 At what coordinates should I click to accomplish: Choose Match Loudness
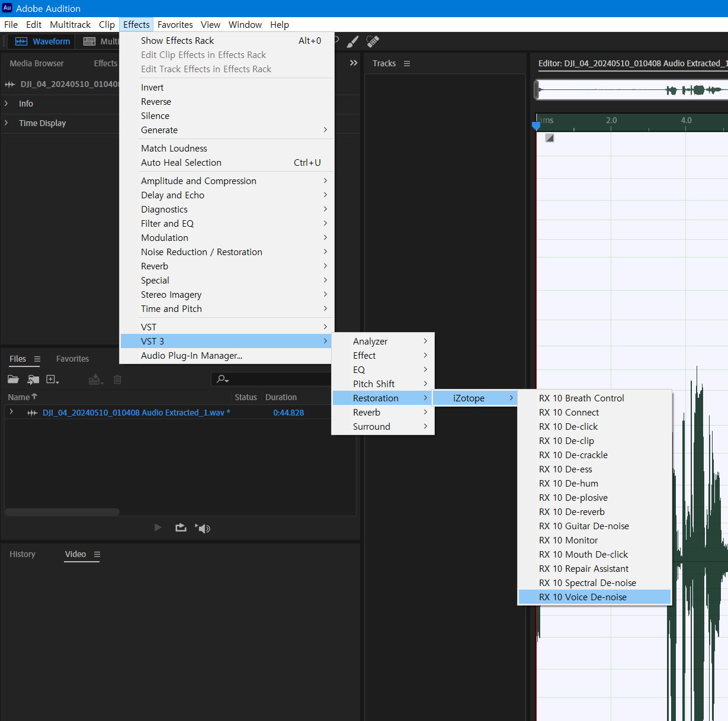coord(226,149)
